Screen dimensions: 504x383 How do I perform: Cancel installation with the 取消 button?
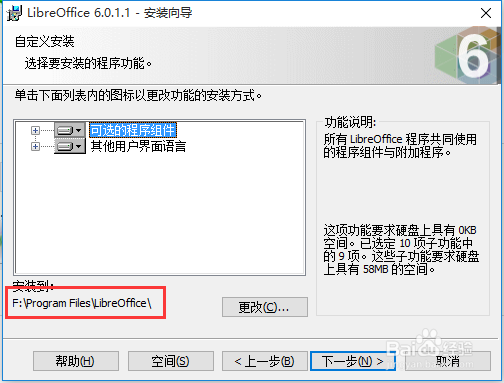pyautogui.click(x=448, y=361)
